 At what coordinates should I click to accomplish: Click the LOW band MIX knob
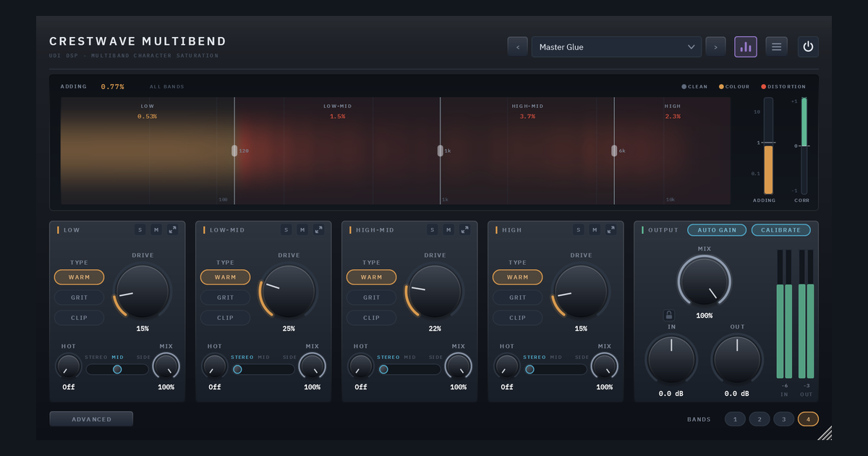tap(166, 366)
